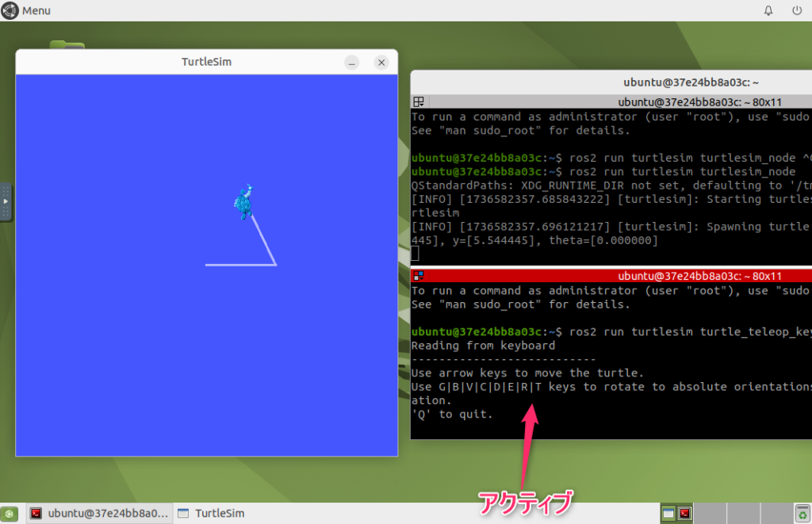Click the "QStandardPaths: XDG_RUNTIME_DIR not set" line
Viewport: 812px width, 524px height.
coord(611,186)
